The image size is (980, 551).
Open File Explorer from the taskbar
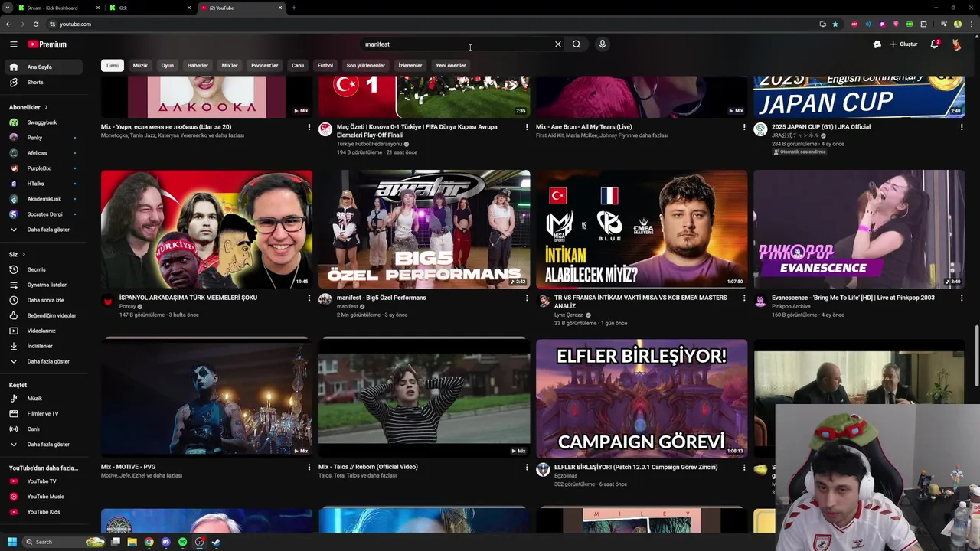point(132,542)
